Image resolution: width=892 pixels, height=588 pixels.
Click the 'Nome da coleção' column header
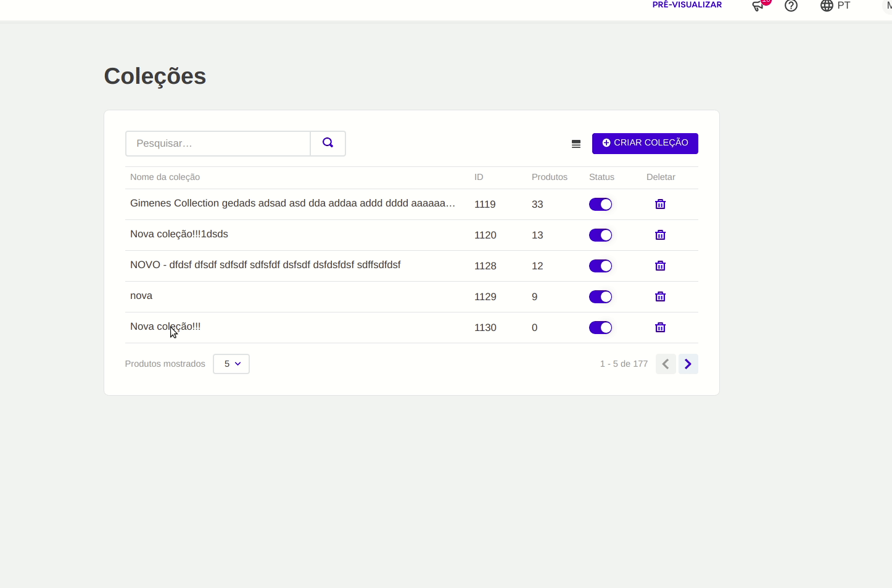tap(165, 177)
